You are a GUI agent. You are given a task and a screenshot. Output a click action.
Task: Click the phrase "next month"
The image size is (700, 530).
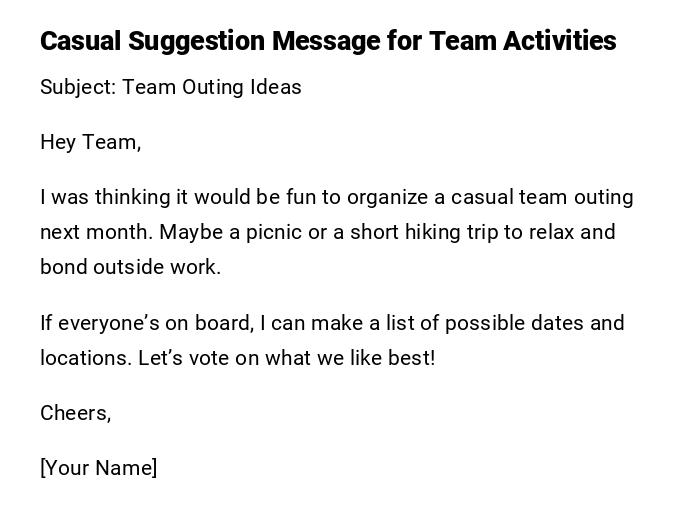pyautogui.click(x=96, y=232)
